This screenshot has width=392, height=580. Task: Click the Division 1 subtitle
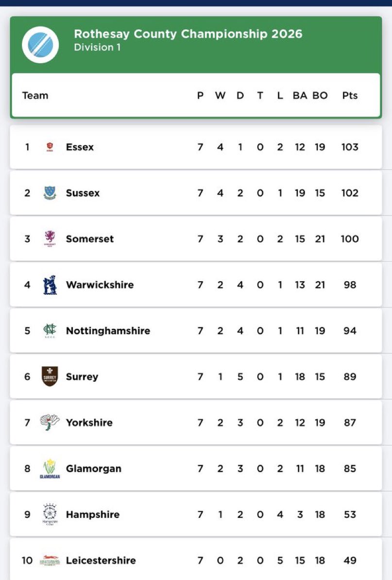coord(97,47)
